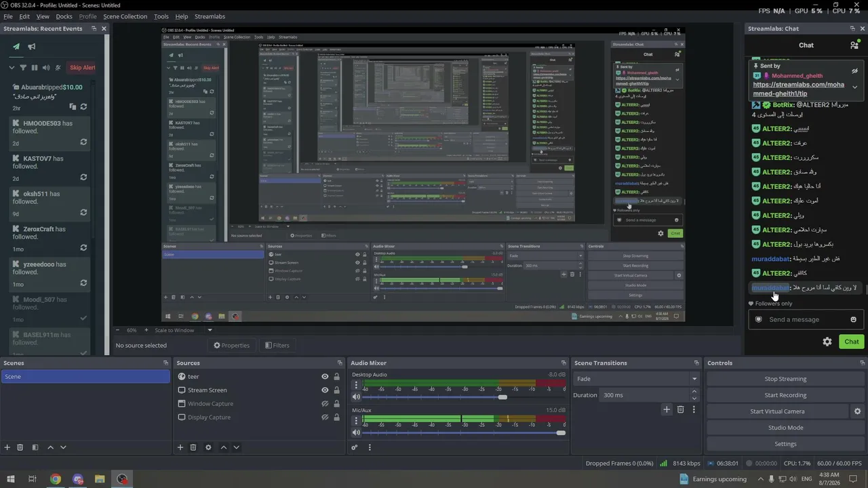Open the Audio Mixer three-dot menu at bottom
868x488 pixels.
point(370,447)
